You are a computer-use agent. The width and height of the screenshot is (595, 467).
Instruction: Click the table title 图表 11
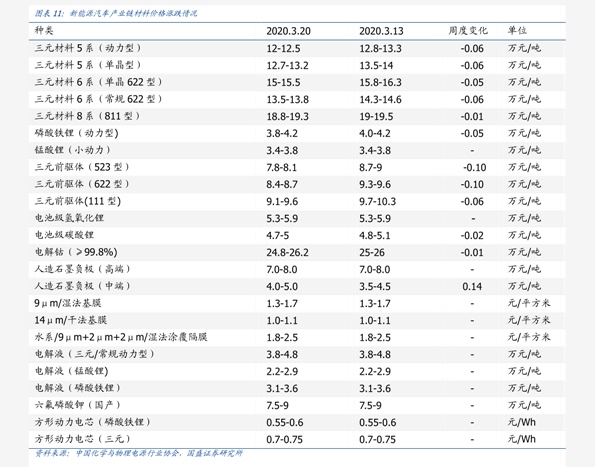coord(116,14)
